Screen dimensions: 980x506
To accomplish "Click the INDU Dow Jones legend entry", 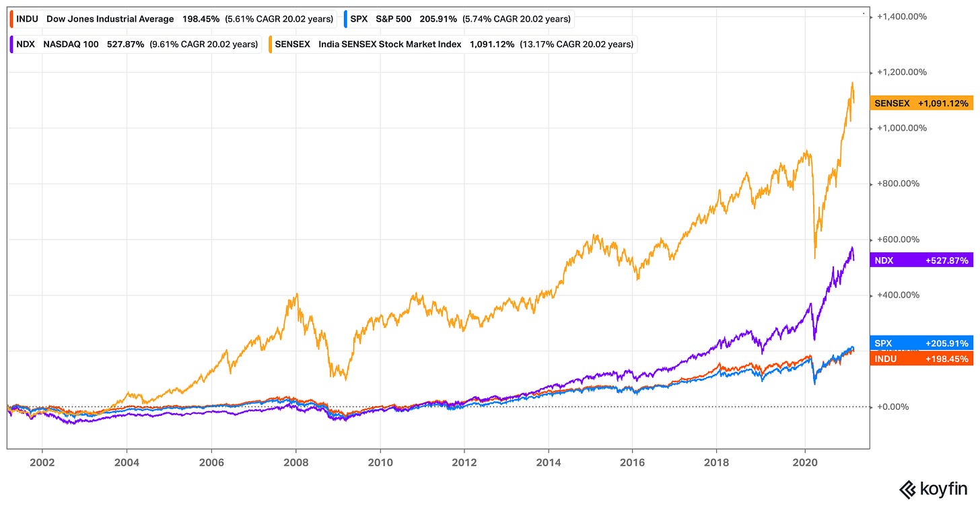I will 172,19.
